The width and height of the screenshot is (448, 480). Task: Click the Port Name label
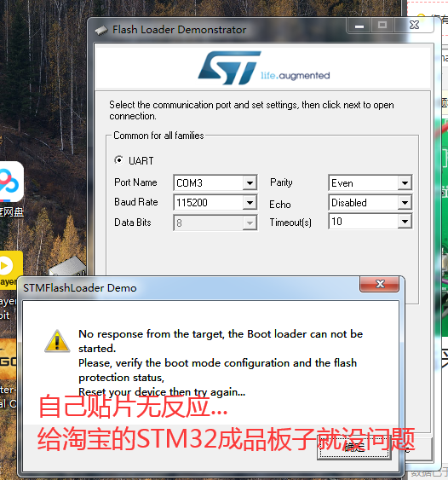pos(135,182)
